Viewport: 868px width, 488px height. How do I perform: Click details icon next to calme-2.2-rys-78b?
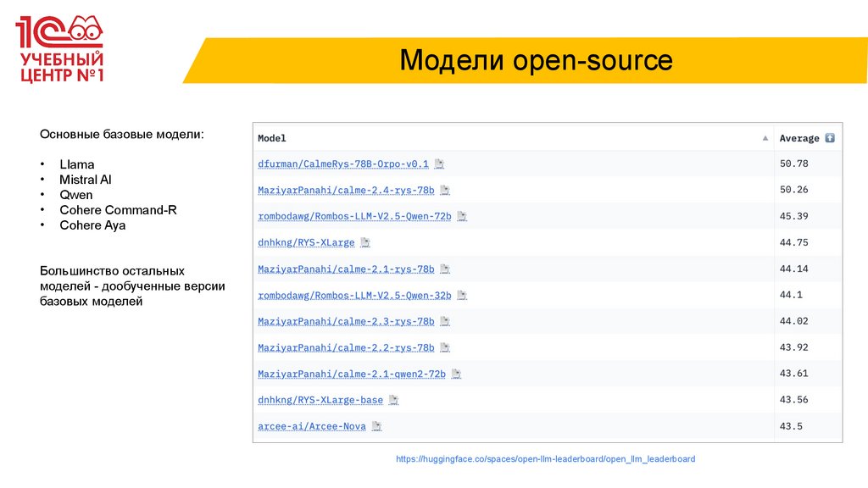click(x=444, y=347)
